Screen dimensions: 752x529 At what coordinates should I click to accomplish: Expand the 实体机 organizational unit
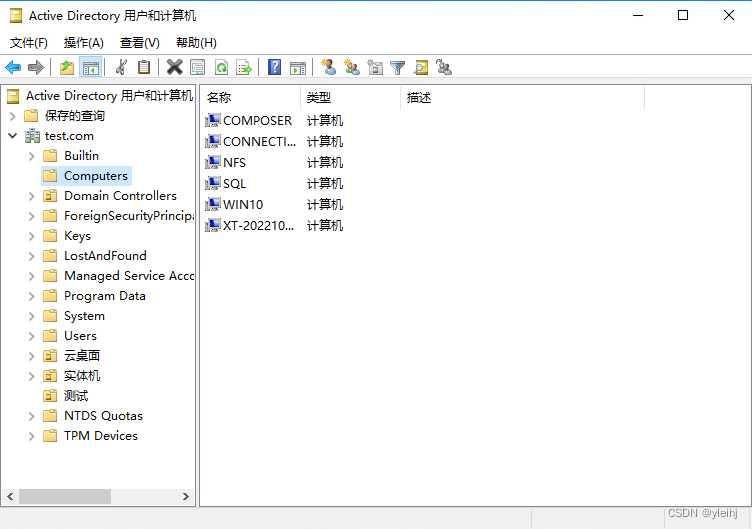pos(32,376)
